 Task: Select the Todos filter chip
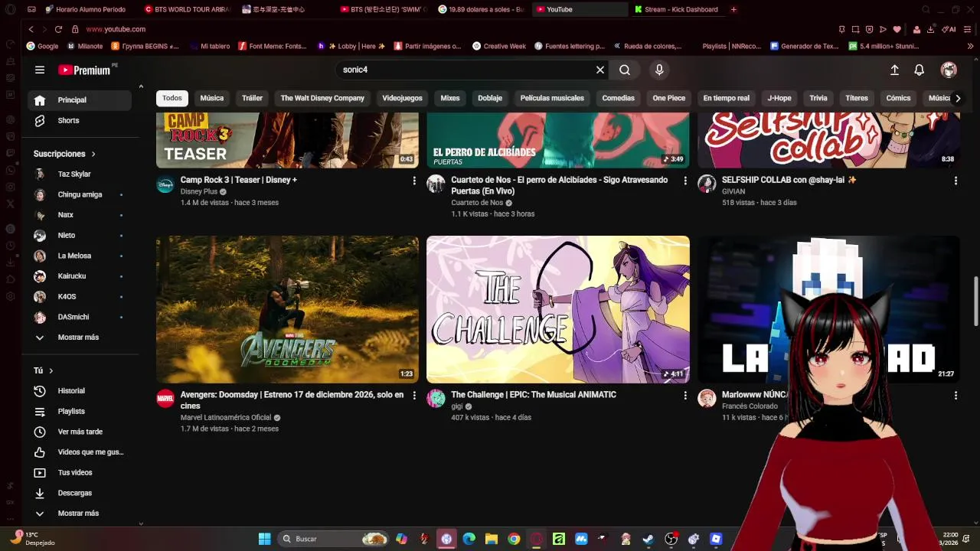pyautogui.click(x=172, y=98)
